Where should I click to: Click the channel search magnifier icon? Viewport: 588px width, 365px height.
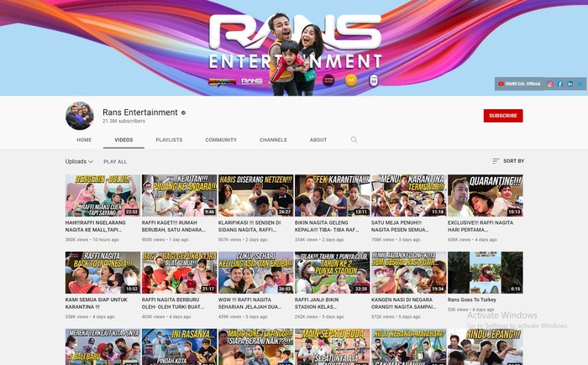click(354, 140)
